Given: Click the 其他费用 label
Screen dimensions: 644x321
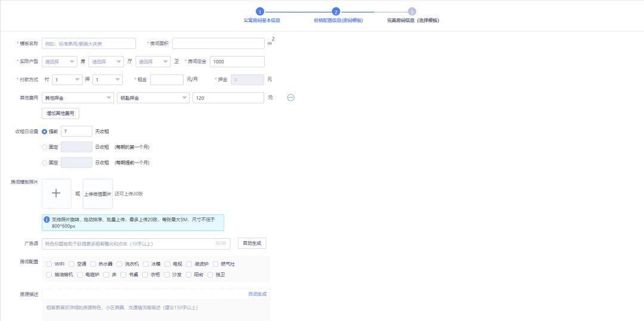Looking at the screenshot, I should pyautogui.click(x=29, y=98).
